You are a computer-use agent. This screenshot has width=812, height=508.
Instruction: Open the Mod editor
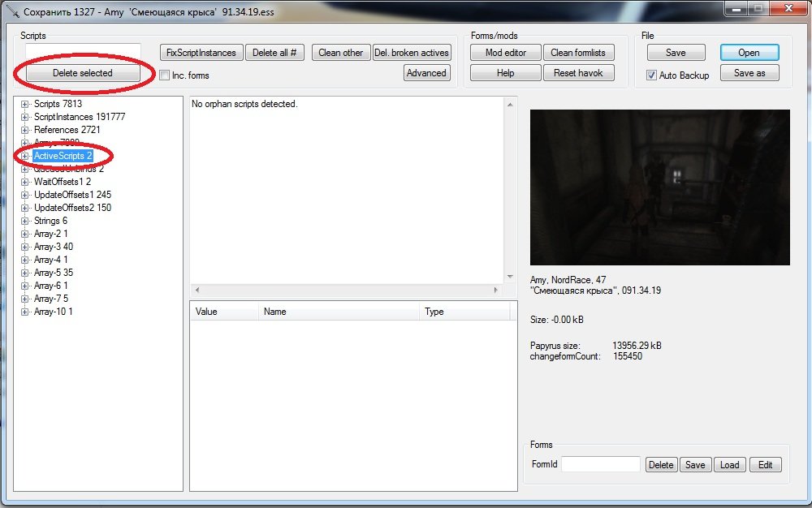click(506, 53)
